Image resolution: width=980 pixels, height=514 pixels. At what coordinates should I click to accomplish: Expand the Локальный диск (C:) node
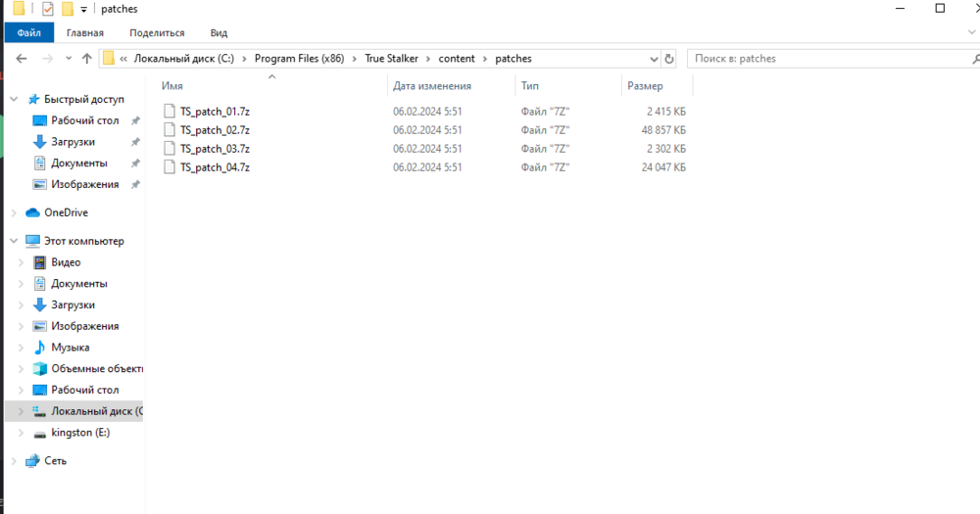coord(22,411)
